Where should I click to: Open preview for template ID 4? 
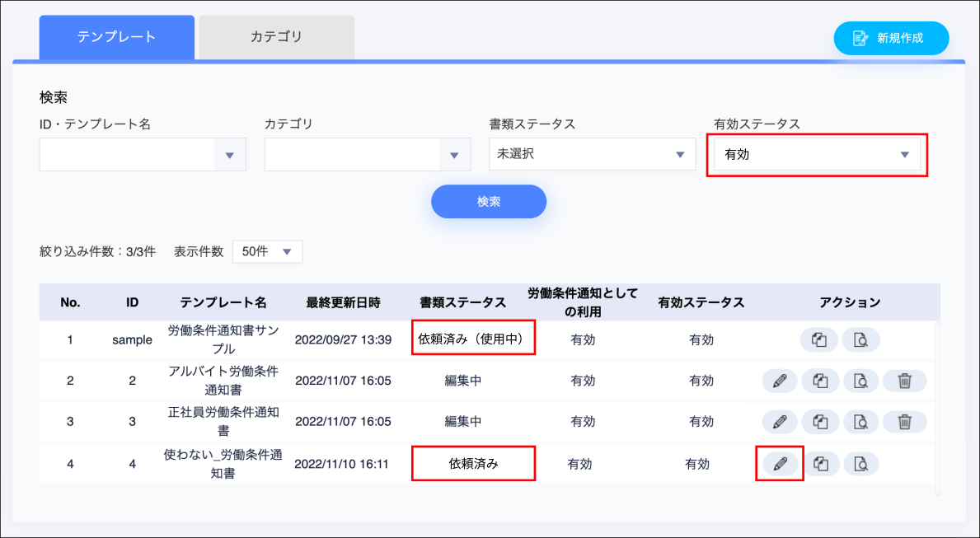(860, 464)
